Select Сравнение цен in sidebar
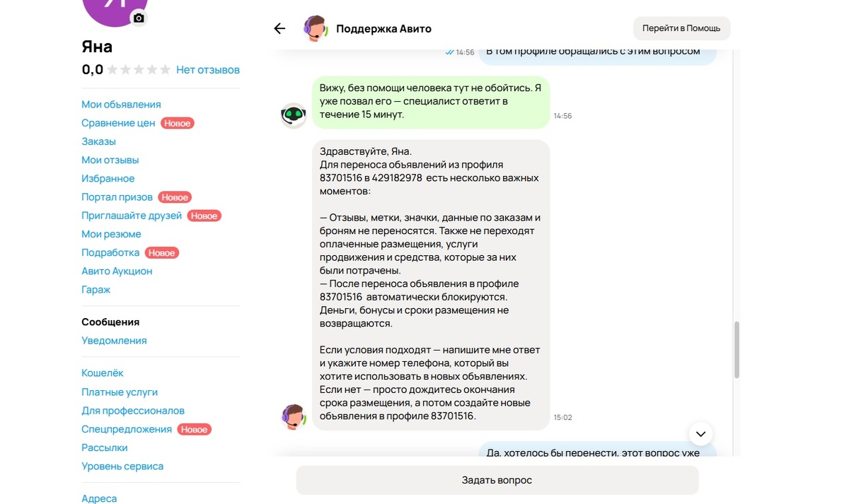The image size is (849, 504). (118, 123)
